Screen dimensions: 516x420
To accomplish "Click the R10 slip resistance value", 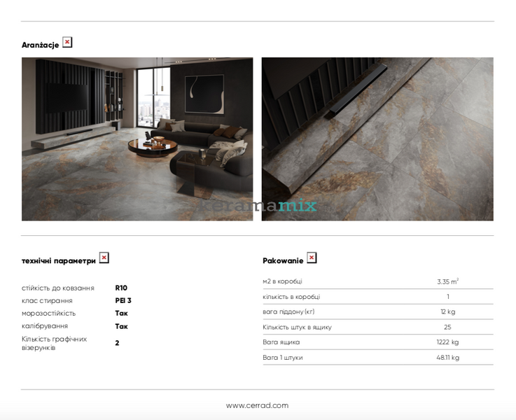I will [121, 288].
